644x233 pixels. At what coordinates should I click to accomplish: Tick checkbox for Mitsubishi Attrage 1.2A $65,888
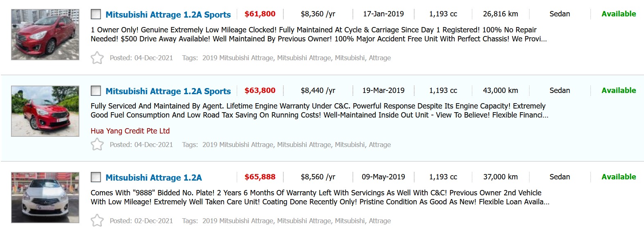point(96,177)
